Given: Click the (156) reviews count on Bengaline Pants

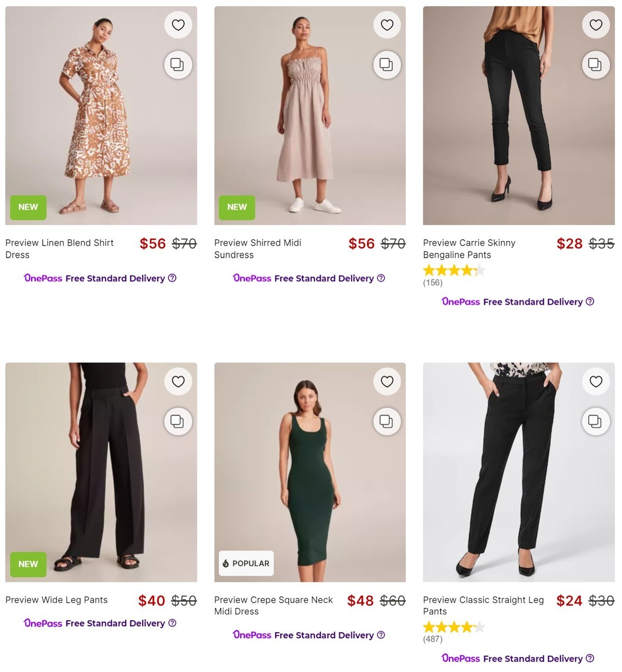Looking at the screenshot, I should (x=432, y=282).
